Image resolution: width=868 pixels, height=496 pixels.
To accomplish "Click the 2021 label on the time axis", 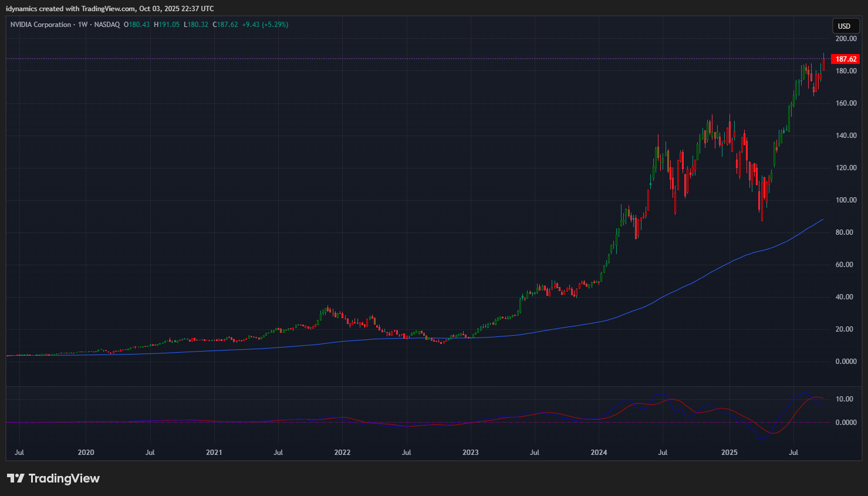I will (214, 453).
